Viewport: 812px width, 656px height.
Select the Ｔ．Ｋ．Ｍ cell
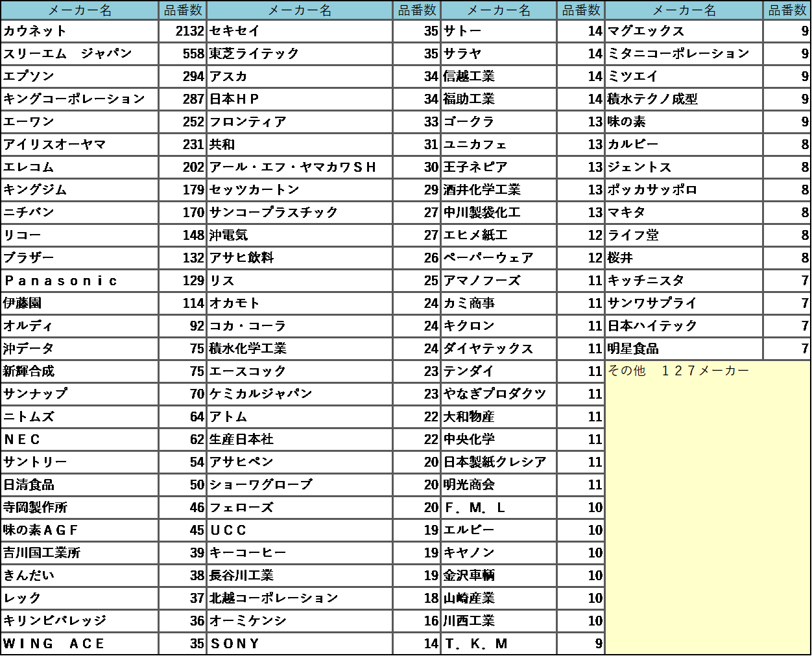pyautogui.click(x=499, y=644)
